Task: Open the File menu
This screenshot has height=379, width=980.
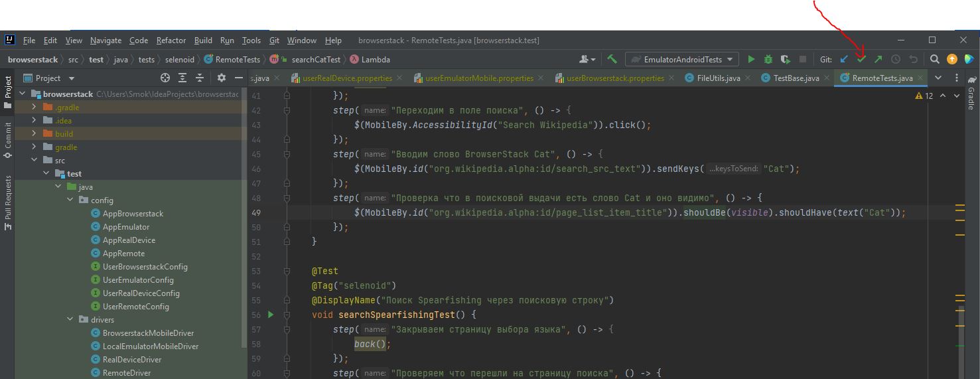Action: coord(29,40)
